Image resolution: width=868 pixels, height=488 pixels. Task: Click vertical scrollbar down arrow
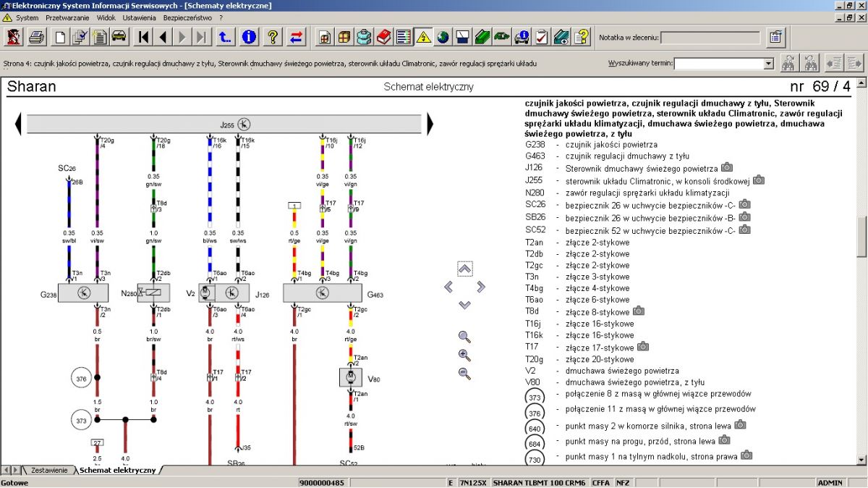click(861, 459)
